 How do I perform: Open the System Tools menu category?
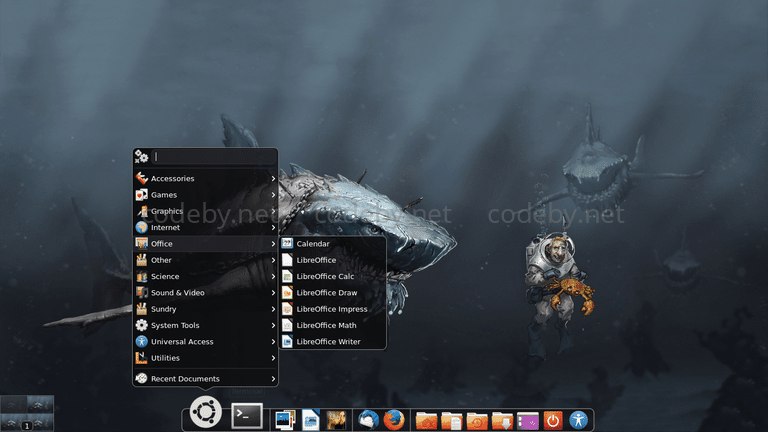tap(205, 326)
